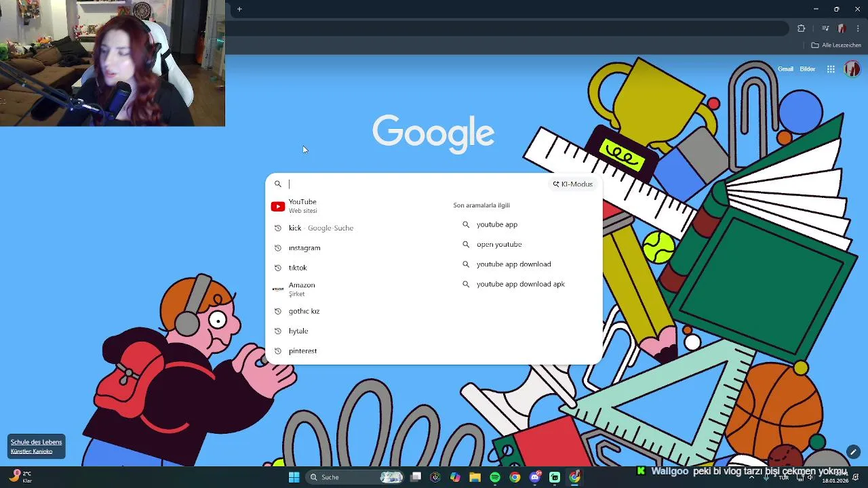868x488 pixels.
Task: Open the Bilder link
Action: click(x=807, y=69)
